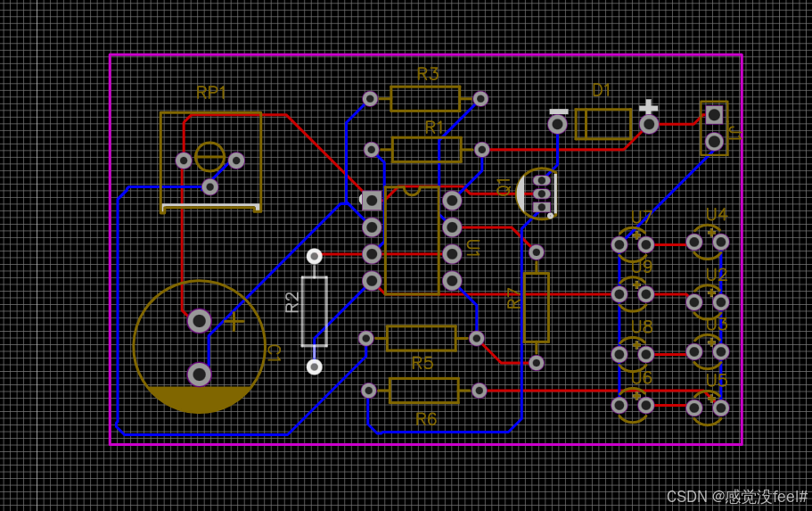Click the U5 designator label
The height and width of the screenshot is (511, 812).
click(x=717, y=381)
